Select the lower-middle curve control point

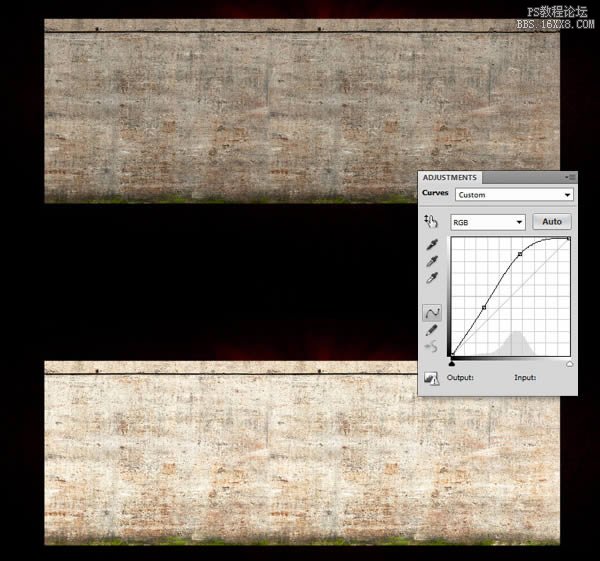click(x=484, y=308)
